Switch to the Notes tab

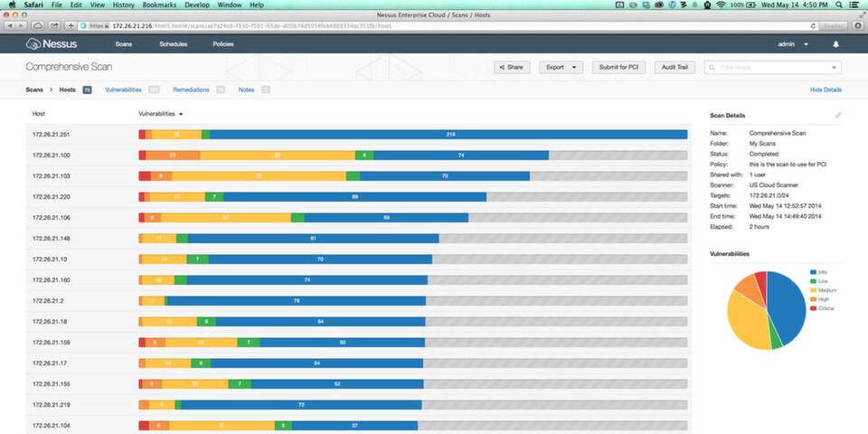246,90
